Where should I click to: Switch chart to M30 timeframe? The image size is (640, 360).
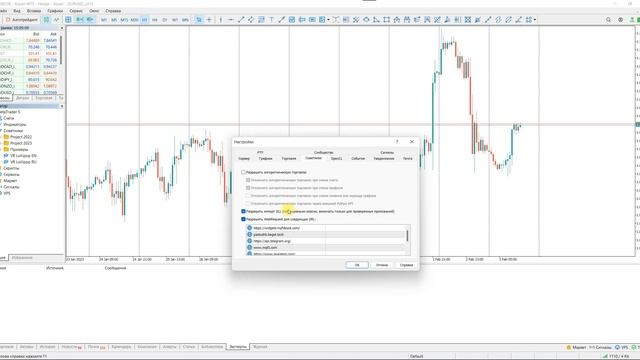click(134, 20)
